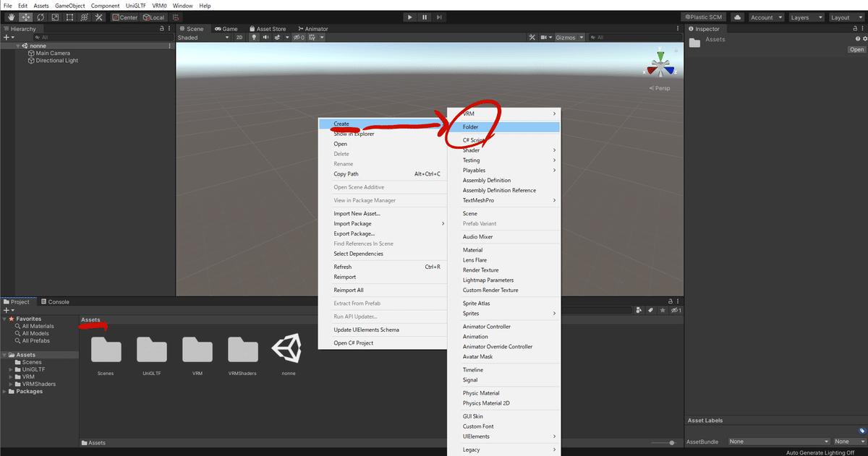This screenshot has height=456, width=868.
Task: Switch to the Console tab
Action: coord(55,302)
